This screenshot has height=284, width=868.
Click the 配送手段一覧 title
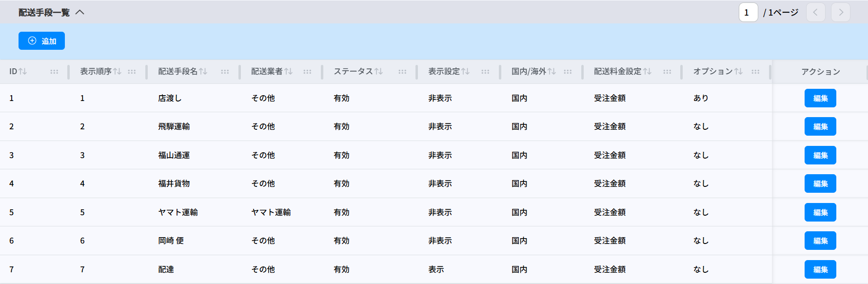click(x=44, y=12)
